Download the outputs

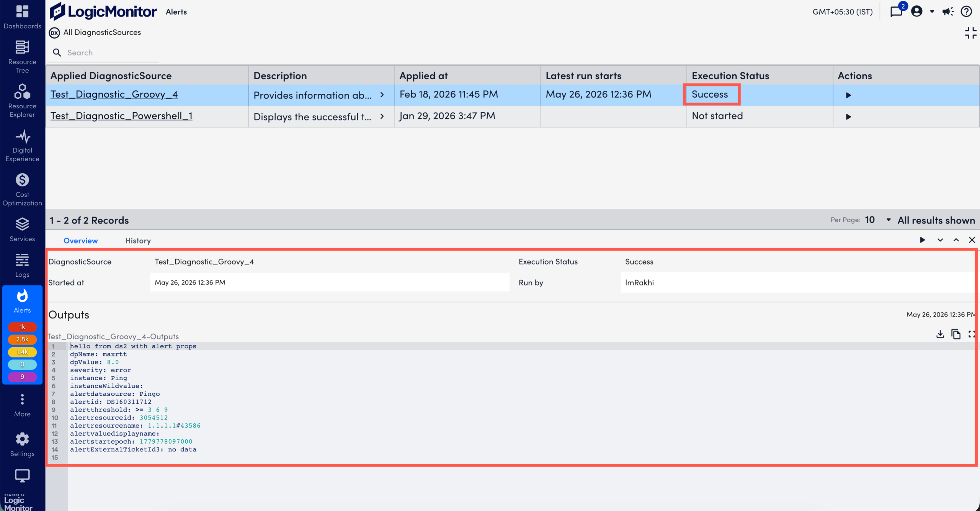[x=940, y=334]
